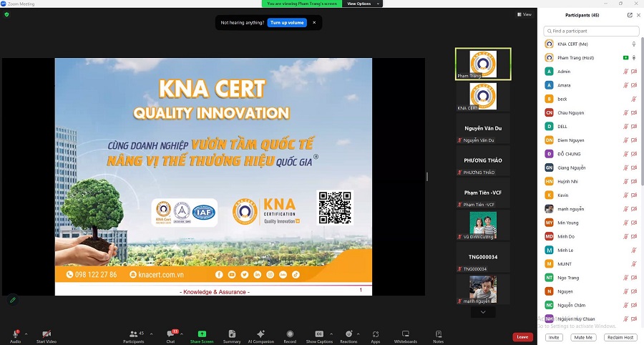Image resolution: width=644 pixels, height=345 pixels.
Task: Select the TNG000034 video tile
Action: point(483,257)
